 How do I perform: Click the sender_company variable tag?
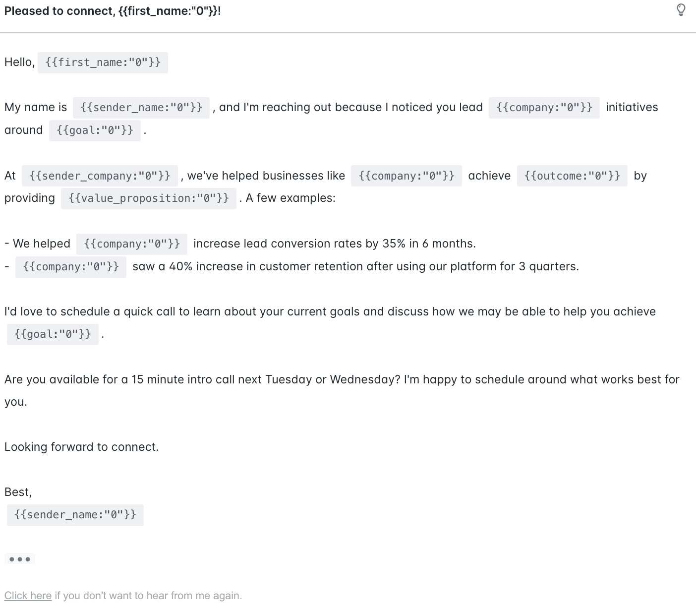click(100, 176)
